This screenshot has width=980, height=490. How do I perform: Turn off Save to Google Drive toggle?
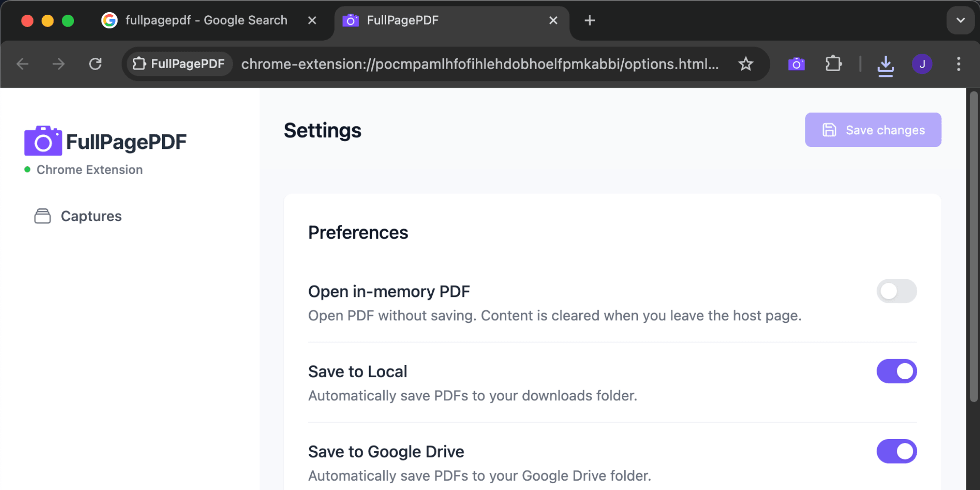897,451
